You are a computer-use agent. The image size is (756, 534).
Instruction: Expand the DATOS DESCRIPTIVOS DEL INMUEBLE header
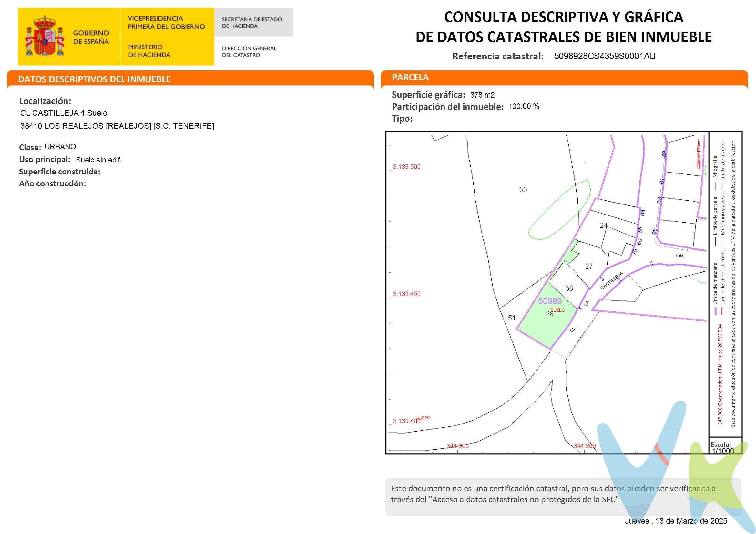(x=94, y=79)
